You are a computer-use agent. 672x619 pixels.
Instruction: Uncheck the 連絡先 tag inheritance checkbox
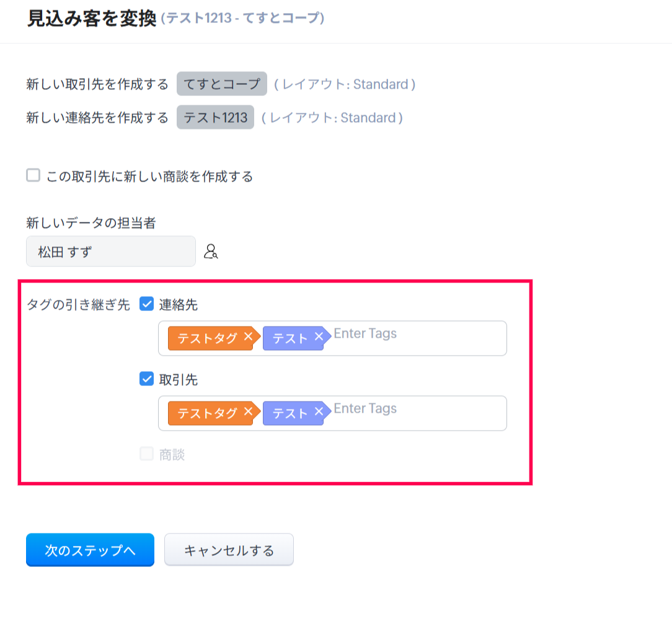coord(146,304)
